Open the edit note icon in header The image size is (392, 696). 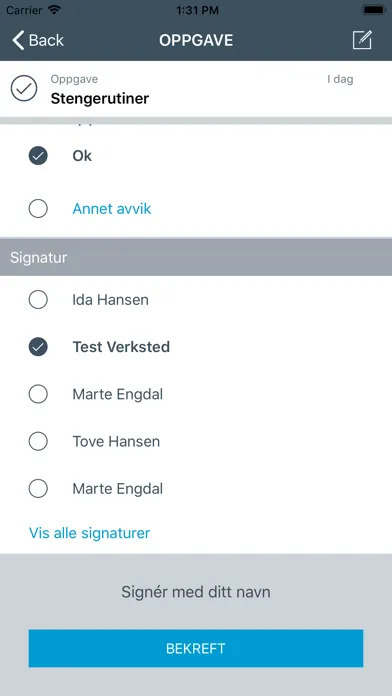[x=362, y=40]
